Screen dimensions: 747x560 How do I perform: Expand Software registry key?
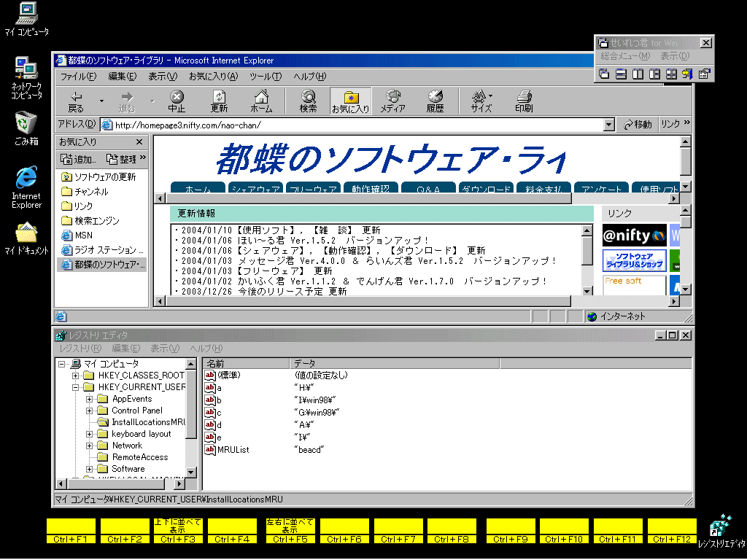89,469
